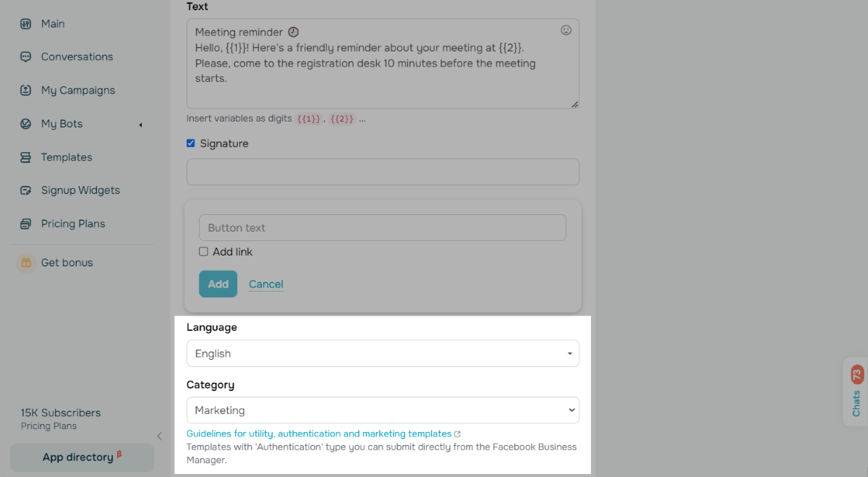868x477 pixels.
Task: Open the Category dropdown
Action: 383,410
